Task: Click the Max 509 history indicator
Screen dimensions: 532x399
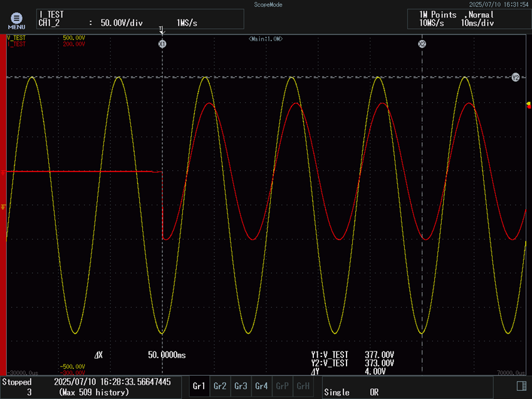Action: coord(94,392)
